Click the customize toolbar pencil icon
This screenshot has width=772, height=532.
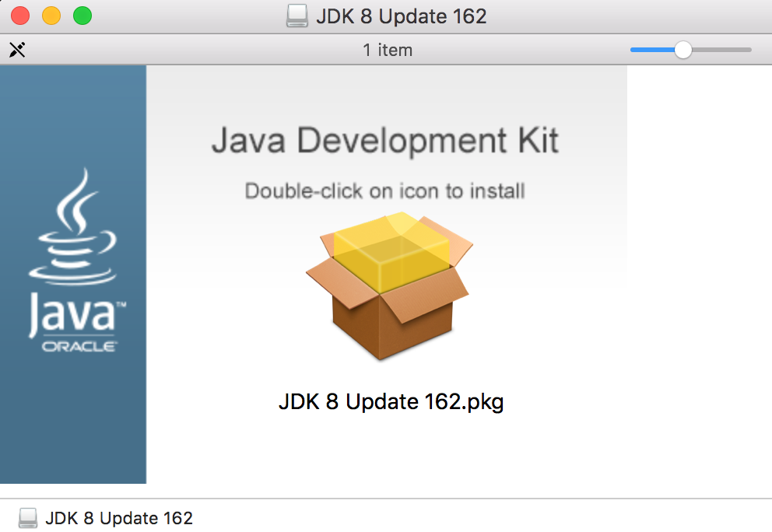(x=17, y=50)
